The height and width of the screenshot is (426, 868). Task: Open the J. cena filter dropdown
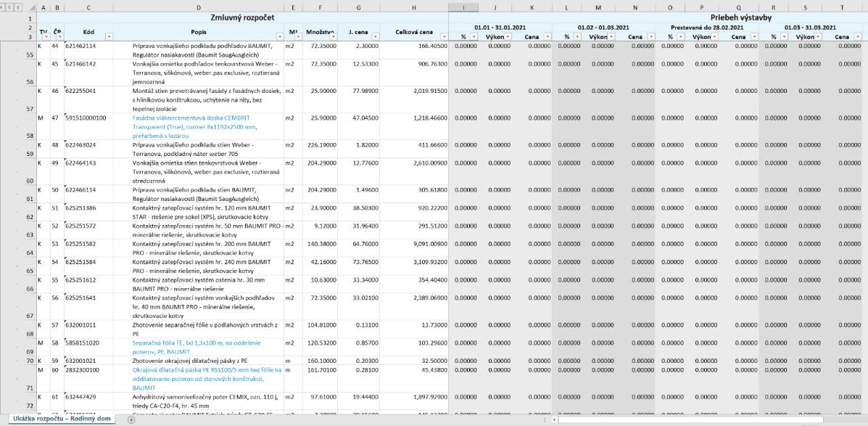(374, 36)
